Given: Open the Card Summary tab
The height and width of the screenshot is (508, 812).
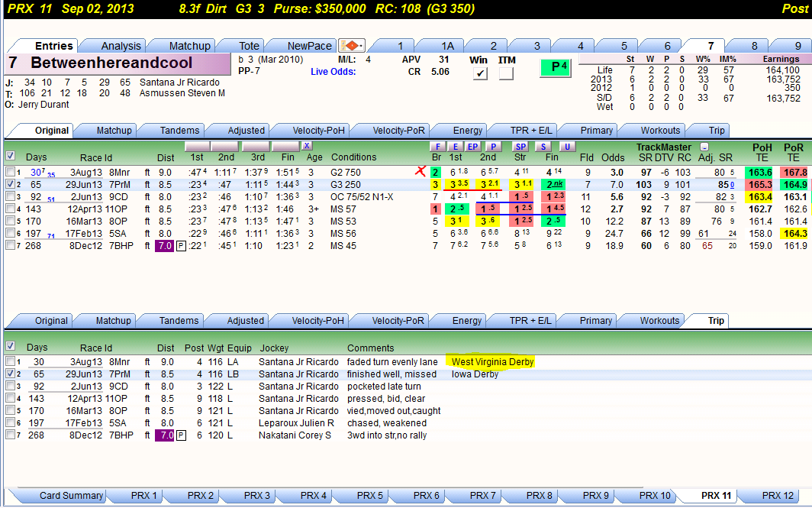Looking at the screenshot, I should (x=71, y=496).
